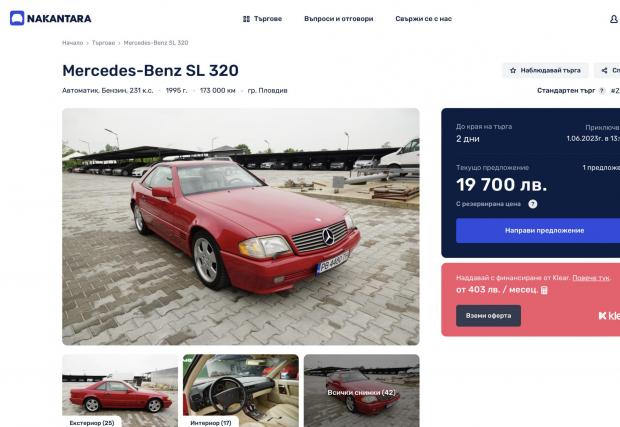Open the Въпроси и отговори menu item
620x427 pixels.
tap(338, 19)
